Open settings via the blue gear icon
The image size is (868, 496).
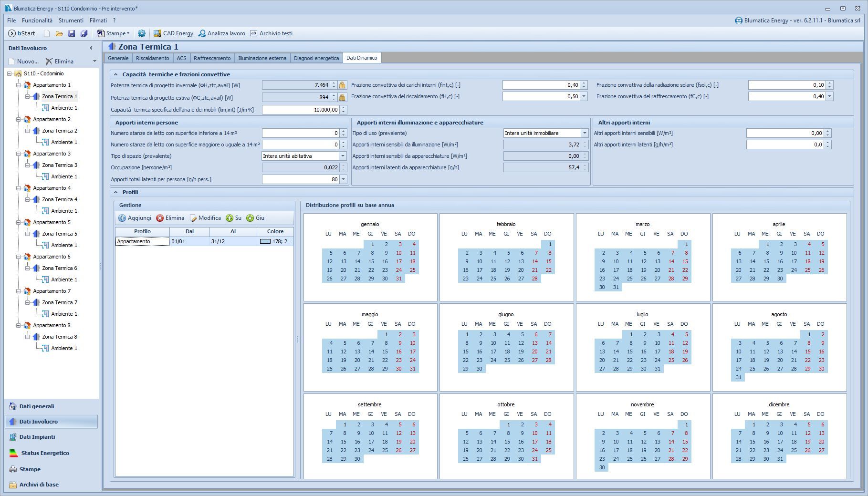coord(142,33)
